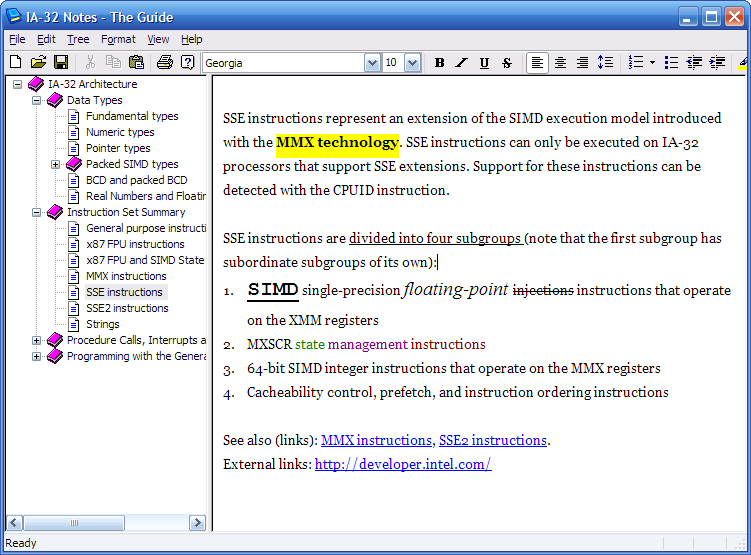751x555 pixels.
Task: Open the View menu
Action: tap(158, 39)
